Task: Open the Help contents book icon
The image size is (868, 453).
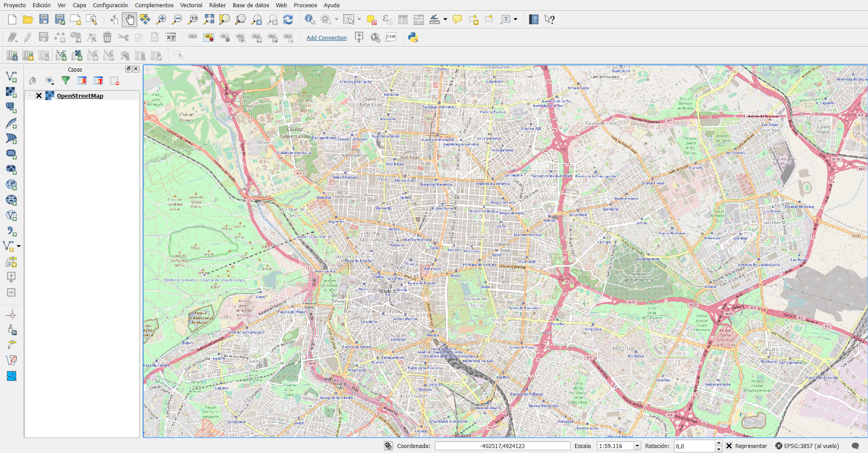Action: coord(534,20)
